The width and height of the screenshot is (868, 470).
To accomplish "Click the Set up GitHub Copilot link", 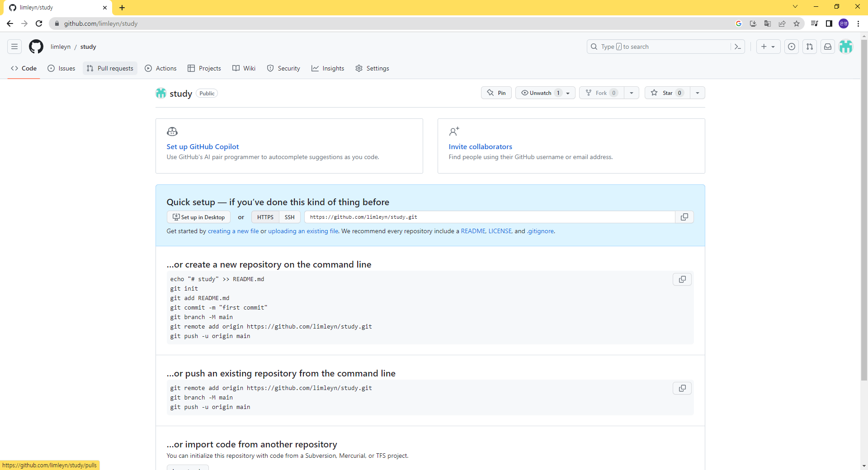I will 203,146.
